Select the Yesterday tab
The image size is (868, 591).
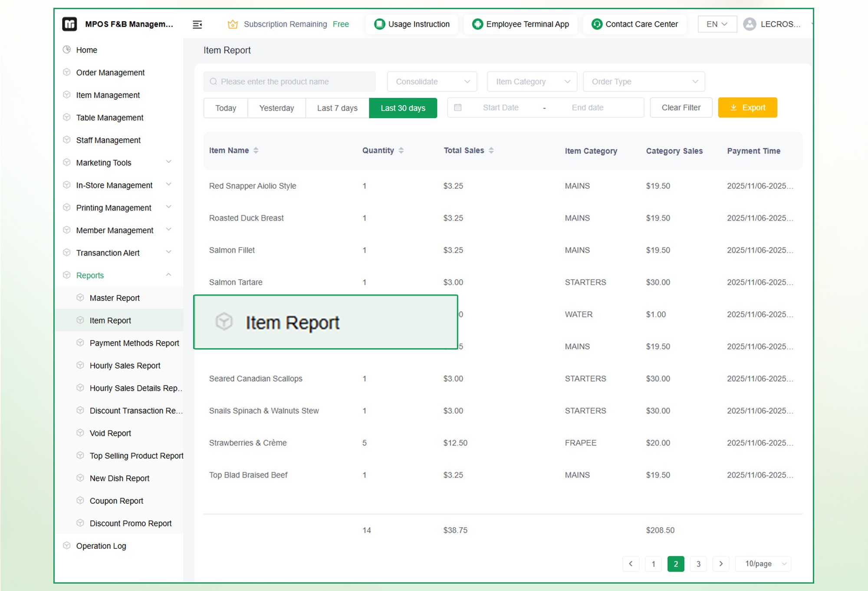[x=276, y=108]
